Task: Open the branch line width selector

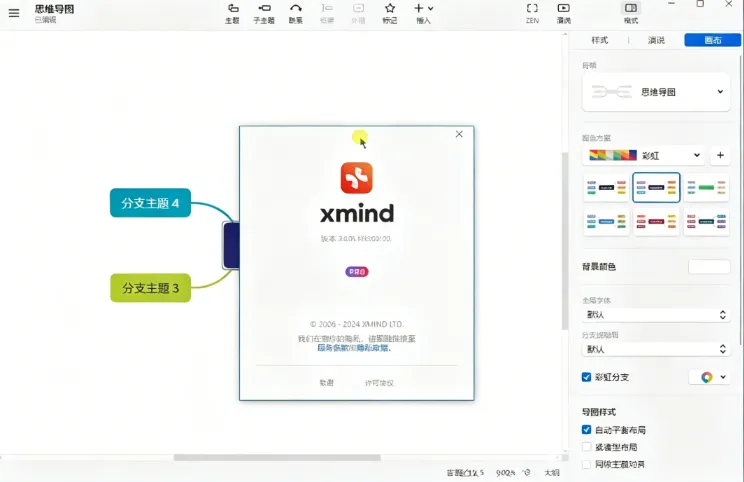Action: 656,349
